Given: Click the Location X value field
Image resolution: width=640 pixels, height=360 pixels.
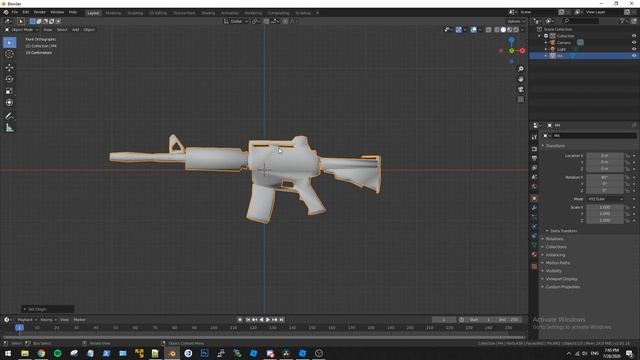Looking at the screenshot, I should (605, 156).
